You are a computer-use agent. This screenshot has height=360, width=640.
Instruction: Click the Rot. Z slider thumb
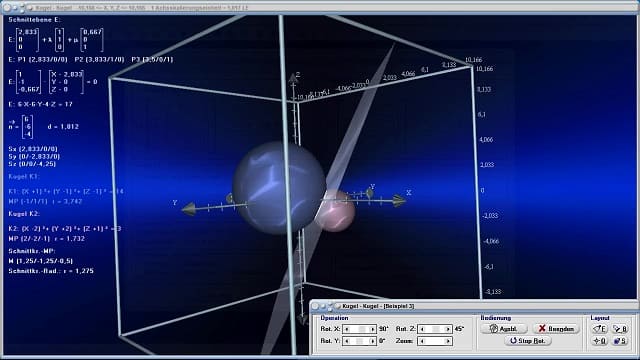(436, 329)
